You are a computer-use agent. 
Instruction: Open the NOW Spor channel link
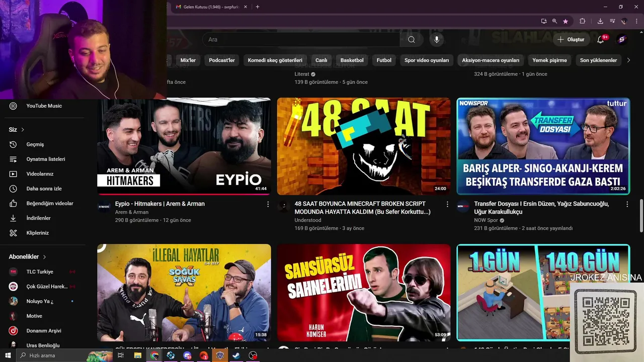486,220
